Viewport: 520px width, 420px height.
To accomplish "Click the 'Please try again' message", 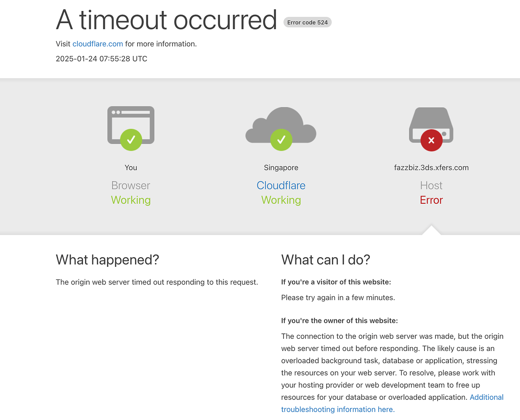I will 338,298.
